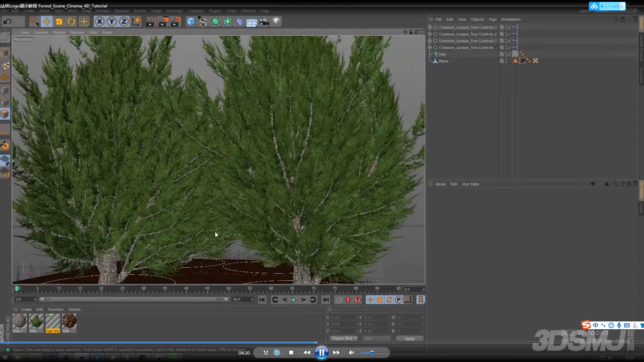Select the Mat.1 material thumbnail
644x362 pixels.
[x=20, y=323]
